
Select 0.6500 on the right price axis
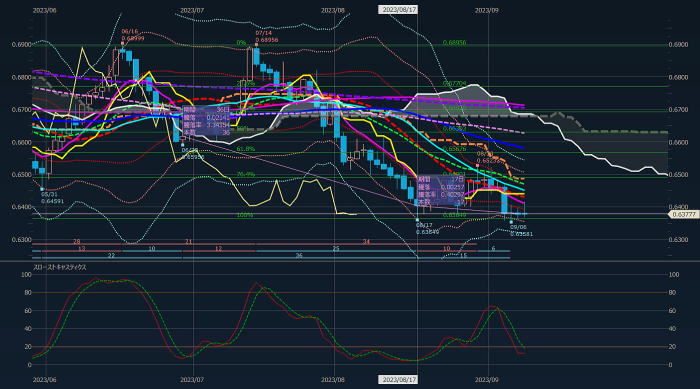(678, 175)
